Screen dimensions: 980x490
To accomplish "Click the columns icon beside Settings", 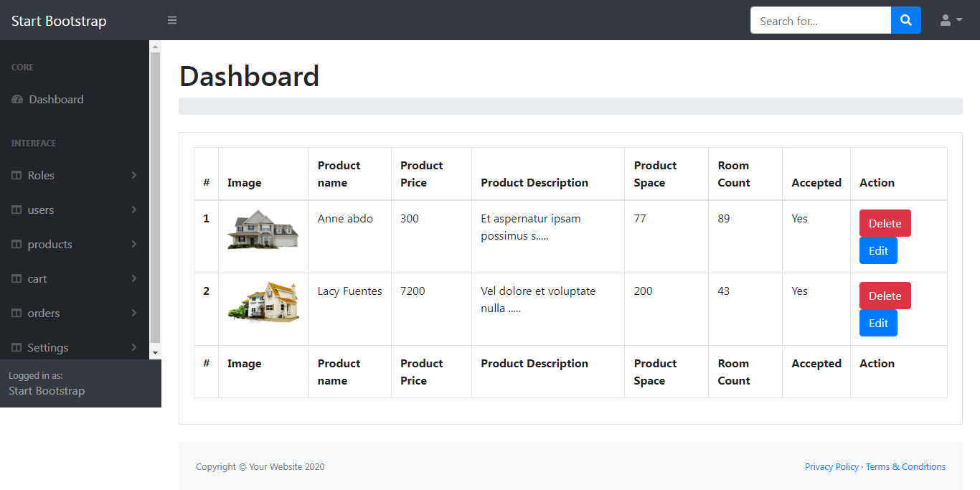I will 17,348.
